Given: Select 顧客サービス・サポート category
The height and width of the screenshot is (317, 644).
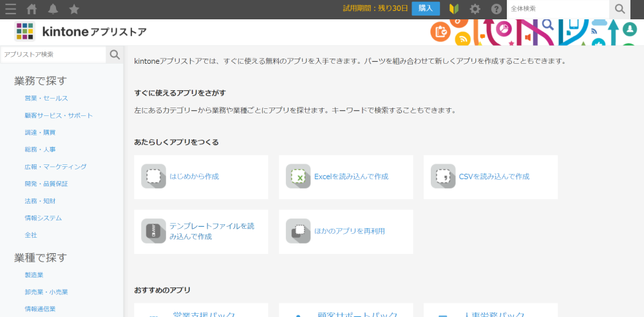Looking at the screenshot, I should (59, 115).
